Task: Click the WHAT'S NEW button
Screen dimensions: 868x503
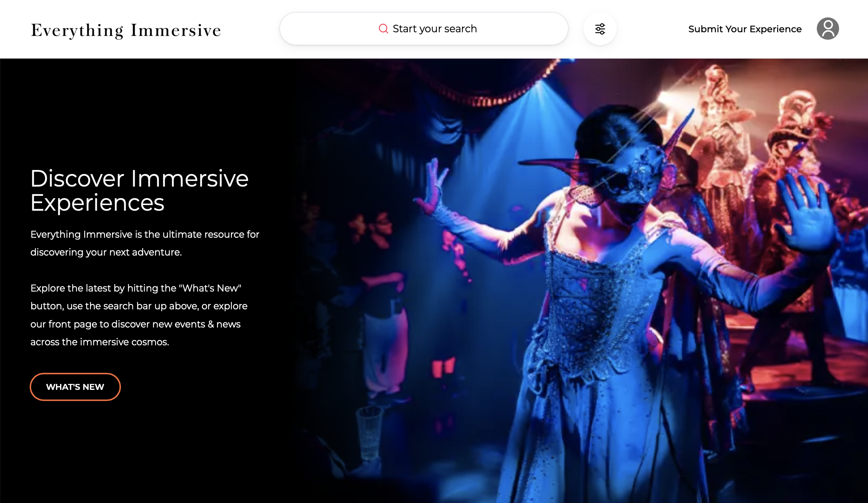Action: tap(75, 387)
